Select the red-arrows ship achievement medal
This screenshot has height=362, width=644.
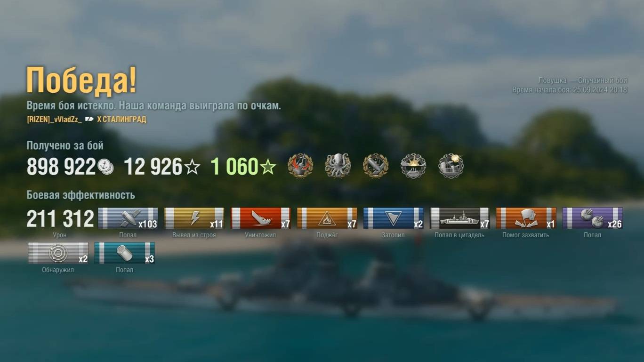click(300, 166)
